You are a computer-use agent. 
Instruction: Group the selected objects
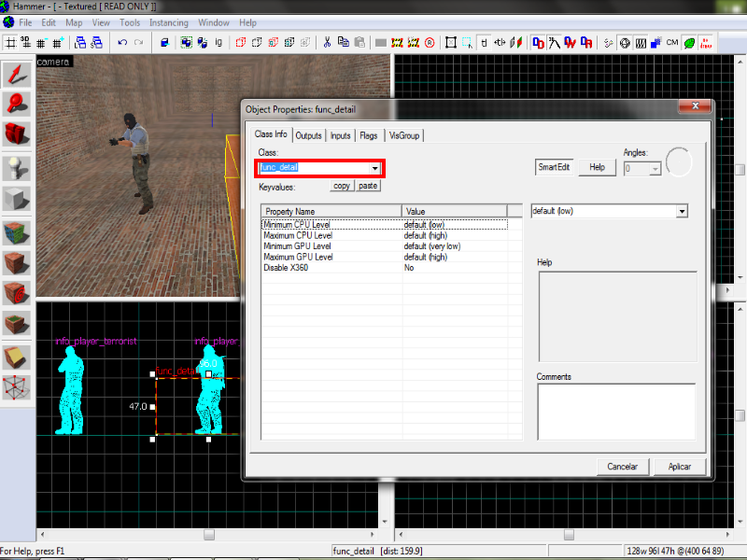(186, 43)
